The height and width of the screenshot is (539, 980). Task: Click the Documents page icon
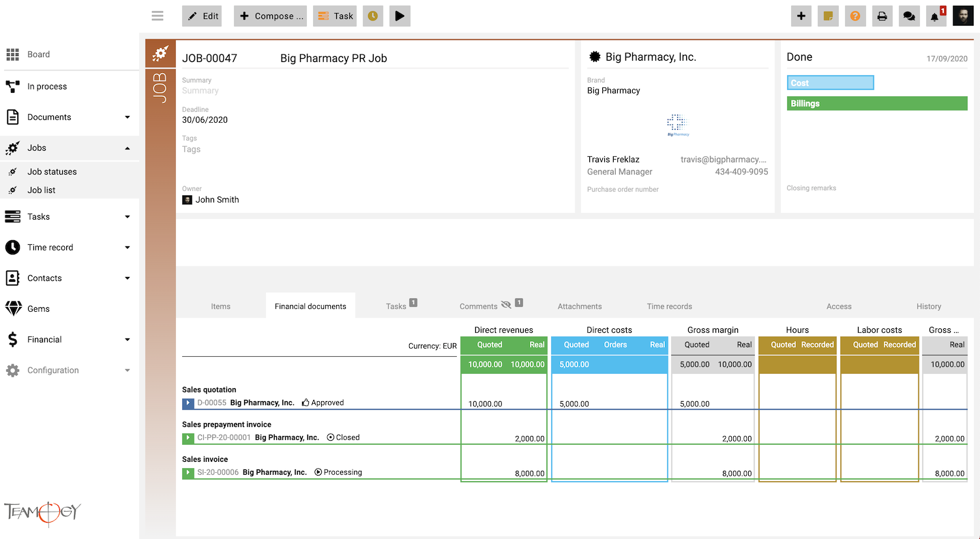click(12, 117)
